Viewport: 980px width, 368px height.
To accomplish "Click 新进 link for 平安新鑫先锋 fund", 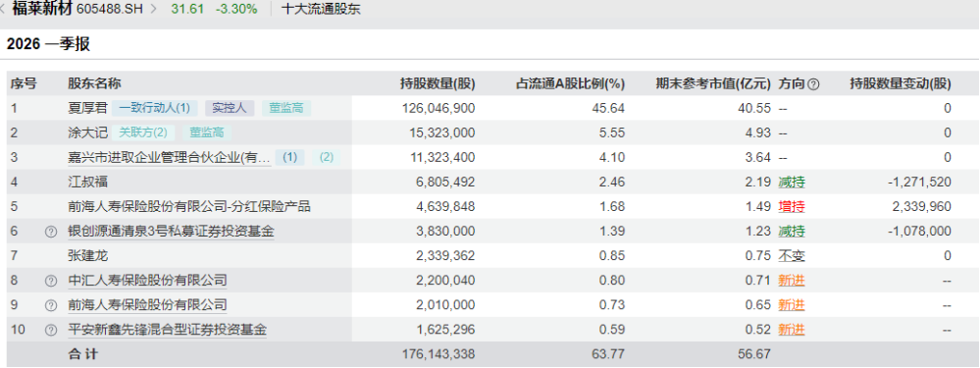I will (x=792, y=330).
